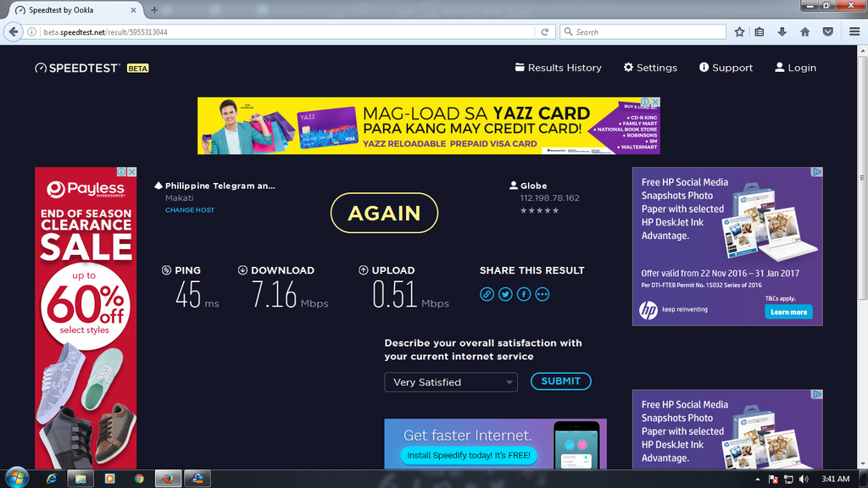Close the Speedtest by Ookla tab

tap(133, 10)
